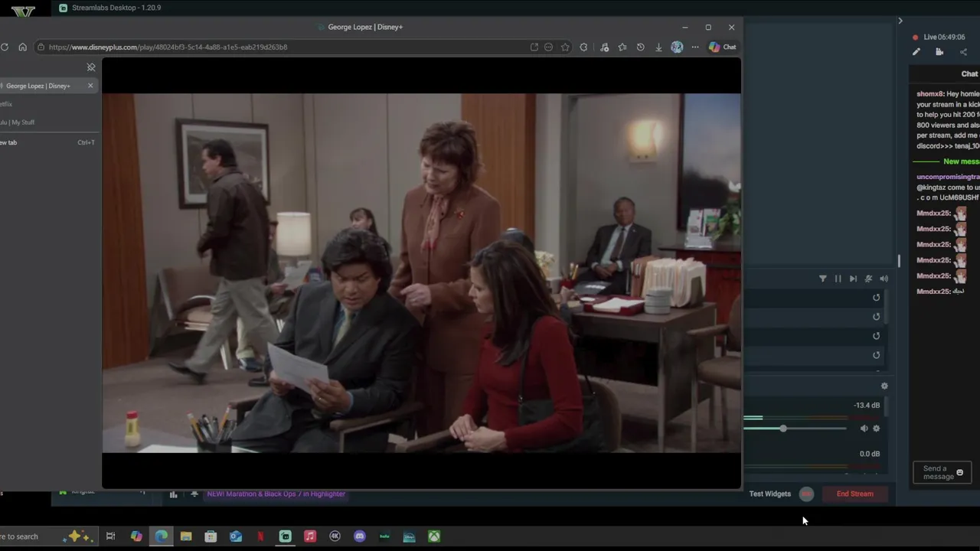This screenshot has height=551, width=980.
Task: Open Windows Task View icon
Action: coord(110,536)
